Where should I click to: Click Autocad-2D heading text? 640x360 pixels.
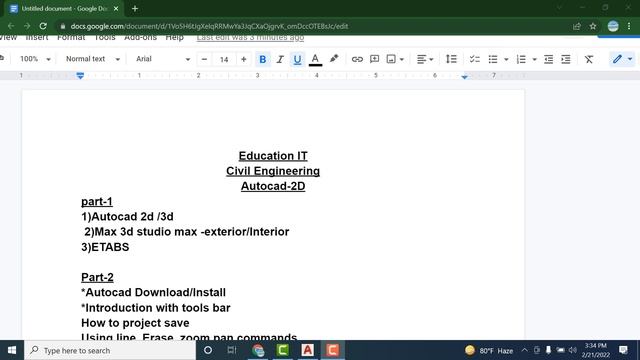(273, 186)
